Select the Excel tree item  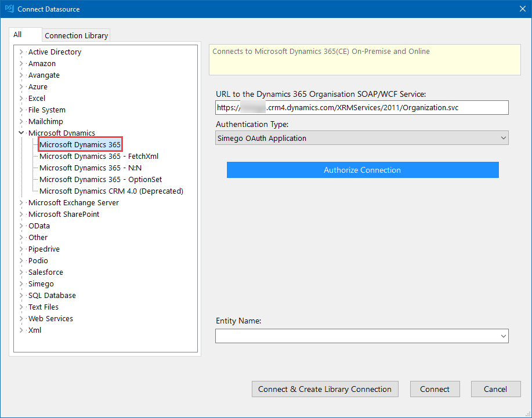pos(37,99)
